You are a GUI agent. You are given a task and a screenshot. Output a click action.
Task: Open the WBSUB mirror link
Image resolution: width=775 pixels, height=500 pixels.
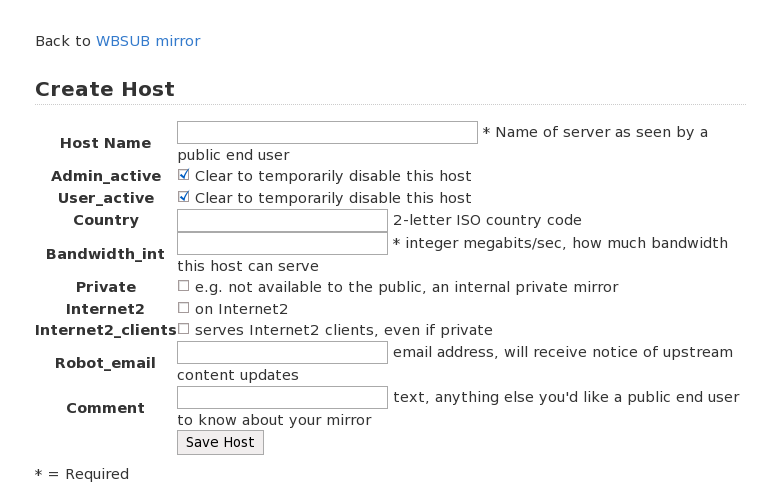click(147, 41)
